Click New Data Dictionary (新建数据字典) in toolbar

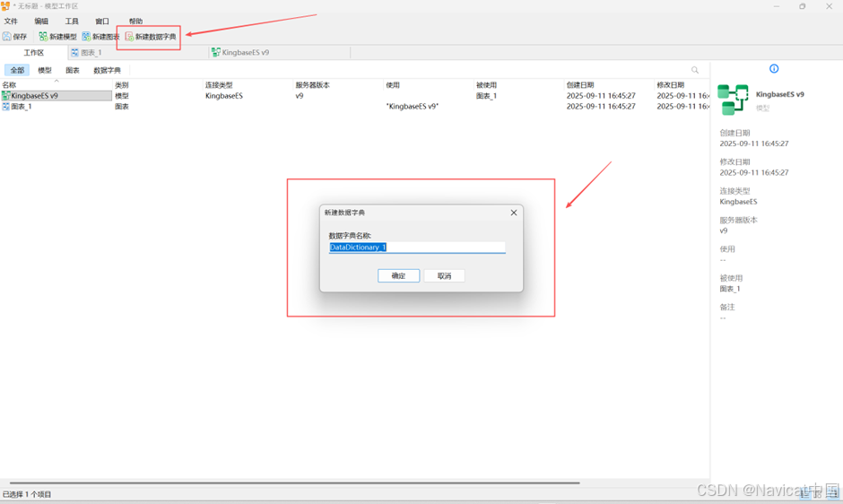coord(151,37)
